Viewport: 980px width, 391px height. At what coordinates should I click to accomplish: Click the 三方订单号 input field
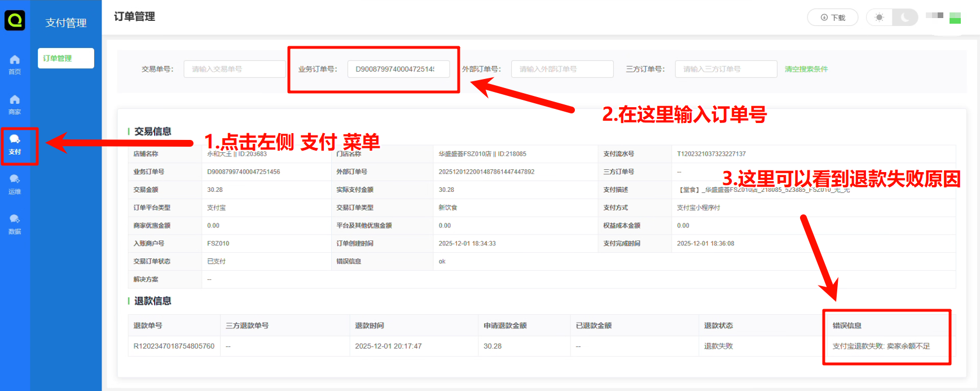click(x=726, y=69)
